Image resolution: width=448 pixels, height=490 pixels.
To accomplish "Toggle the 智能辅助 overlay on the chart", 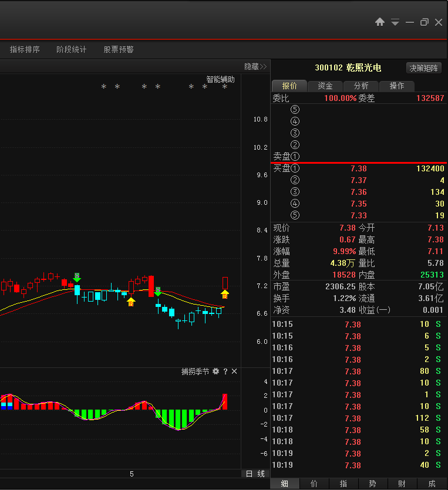I will (220, 79).
